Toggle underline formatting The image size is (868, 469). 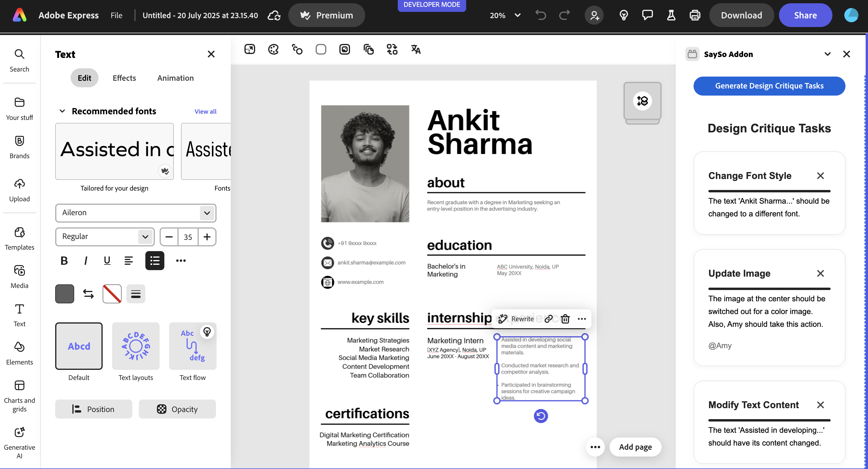coord(107,260)
